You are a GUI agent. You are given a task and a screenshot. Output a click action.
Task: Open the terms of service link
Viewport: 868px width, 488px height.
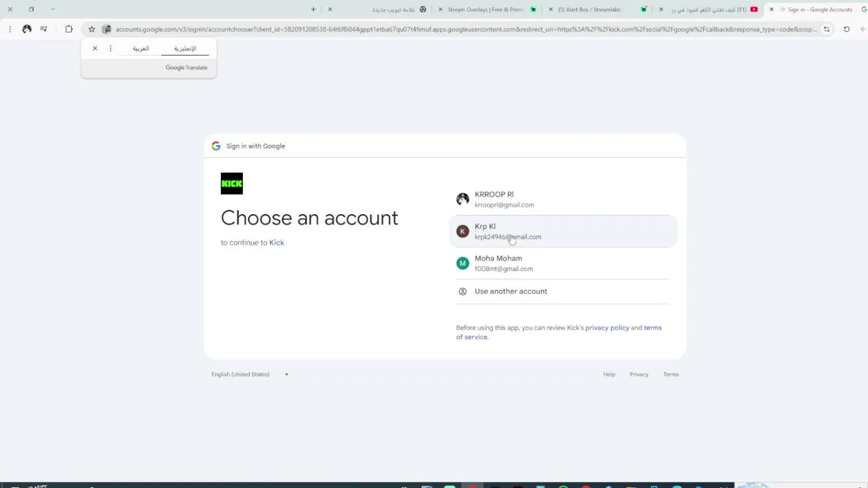click(x=559, y=332)
